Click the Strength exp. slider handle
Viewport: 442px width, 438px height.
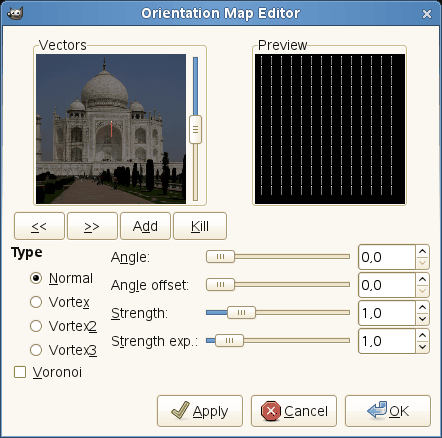click(x=229, y=341)
